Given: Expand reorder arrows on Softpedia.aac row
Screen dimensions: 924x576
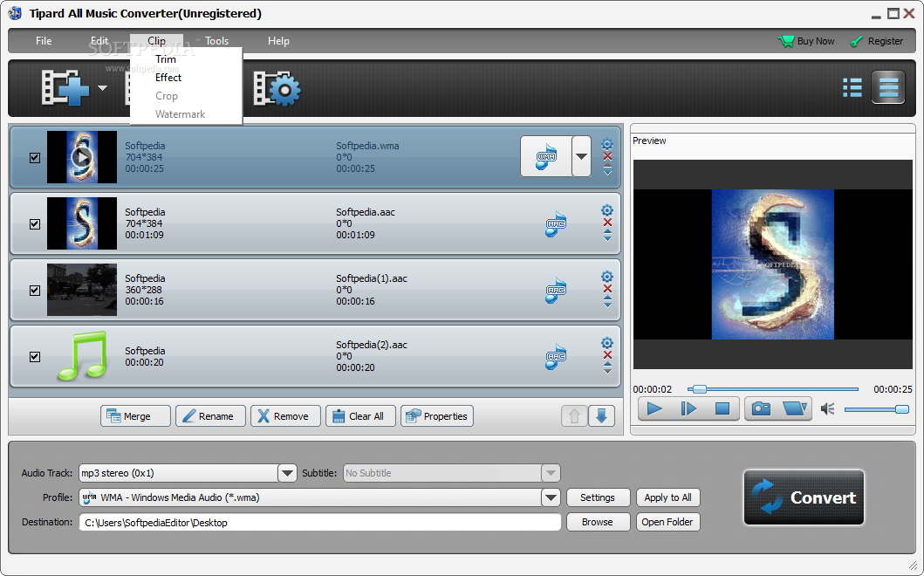Looking at the screenshot, I should point(607,236).
